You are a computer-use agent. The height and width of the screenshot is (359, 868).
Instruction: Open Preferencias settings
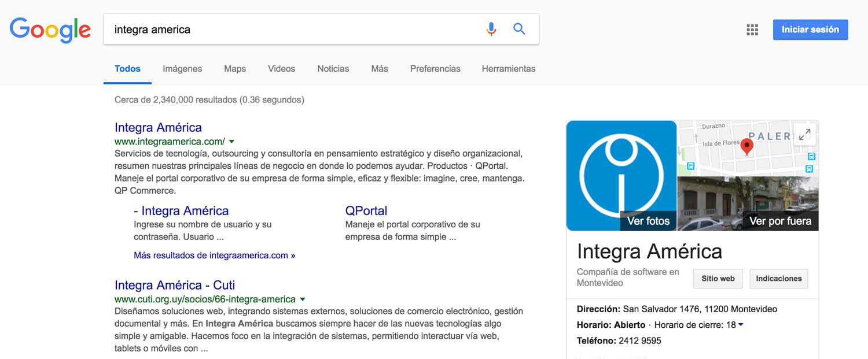pos(435,69)
